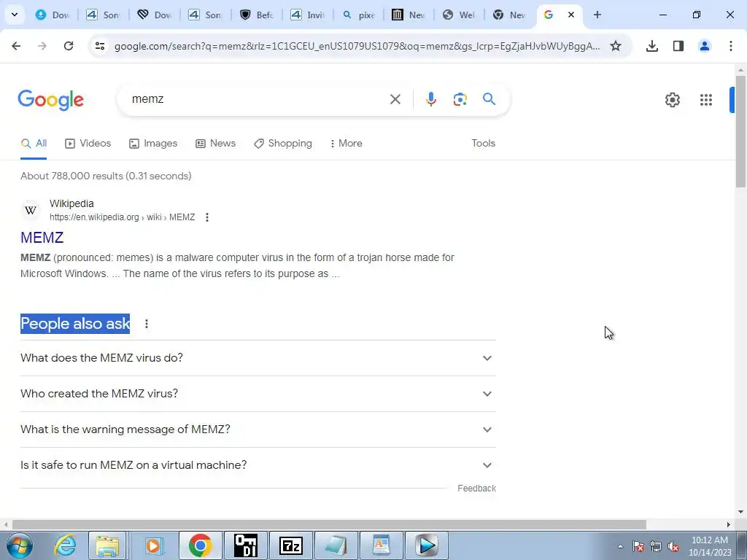
Task: Open the More search filters dropdown
Action: [346, 144]
